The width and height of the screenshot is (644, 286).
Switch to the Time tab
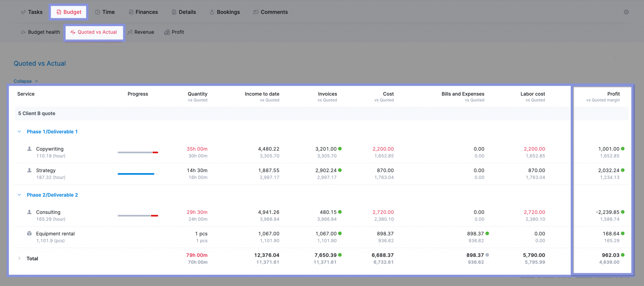pyautogui.click(x=106, y=12)
